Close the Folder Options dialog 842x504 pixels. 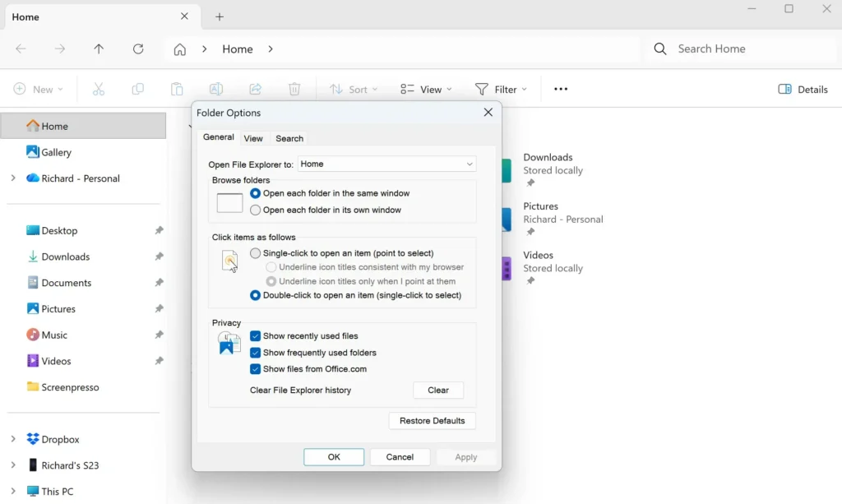488,112
